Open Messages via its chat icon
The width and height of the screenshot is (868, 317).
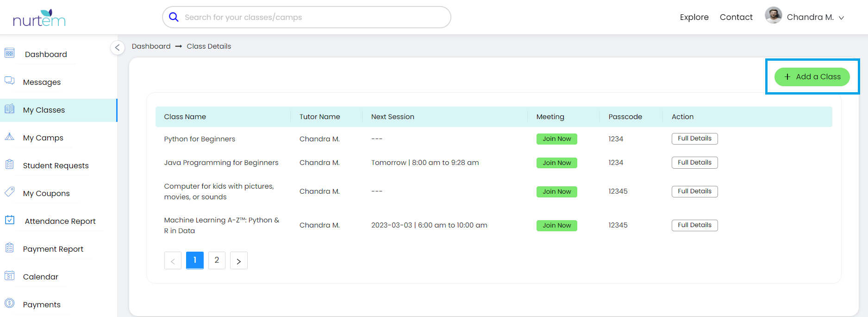coord(10,81)
